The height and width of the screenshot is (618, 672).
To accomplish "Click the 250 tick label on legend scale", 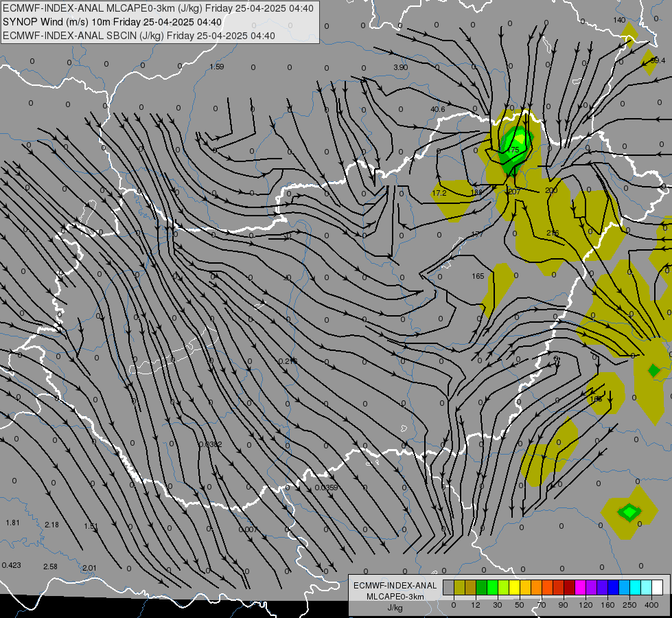I will click(629, 605).
